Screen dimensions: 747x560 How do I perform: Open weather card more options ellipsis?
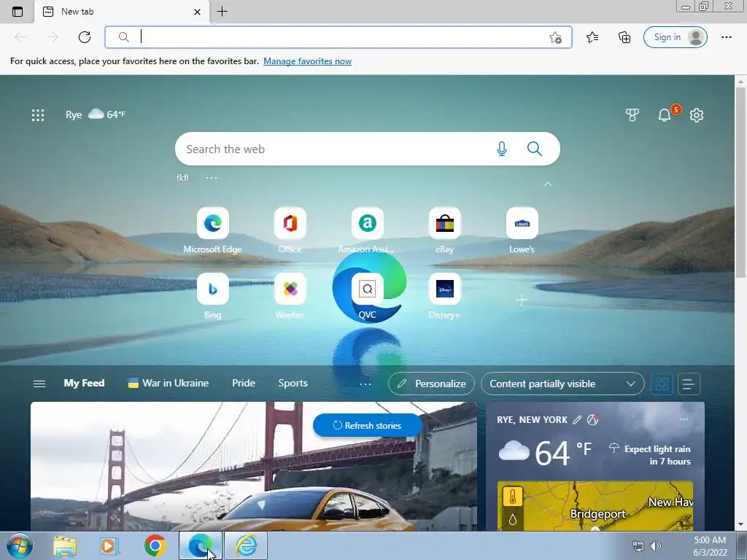[x=684, y=419]
